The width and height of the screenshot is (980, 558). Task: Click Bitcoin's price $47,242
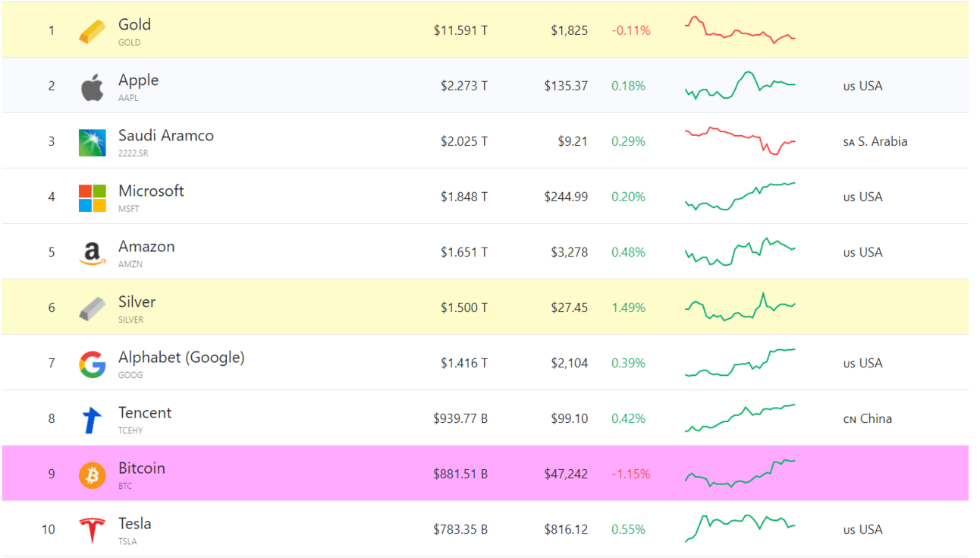[566, 474]
